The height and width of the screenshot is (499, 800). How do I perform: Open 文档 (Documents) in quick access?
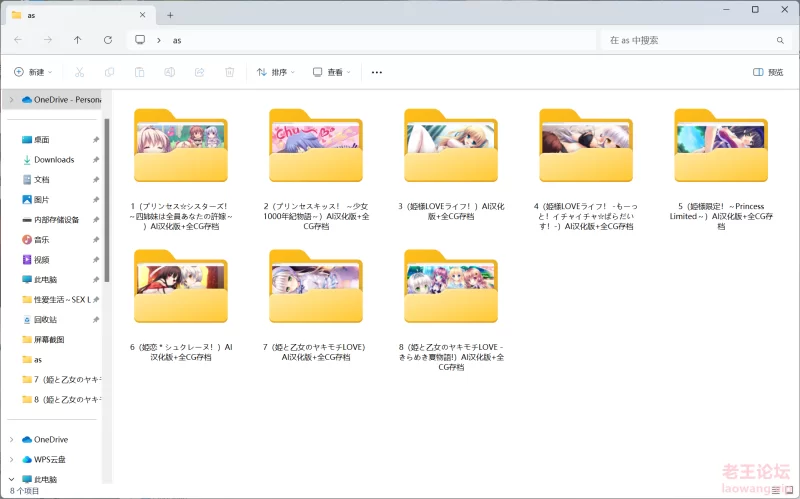(x=36, y=180)
